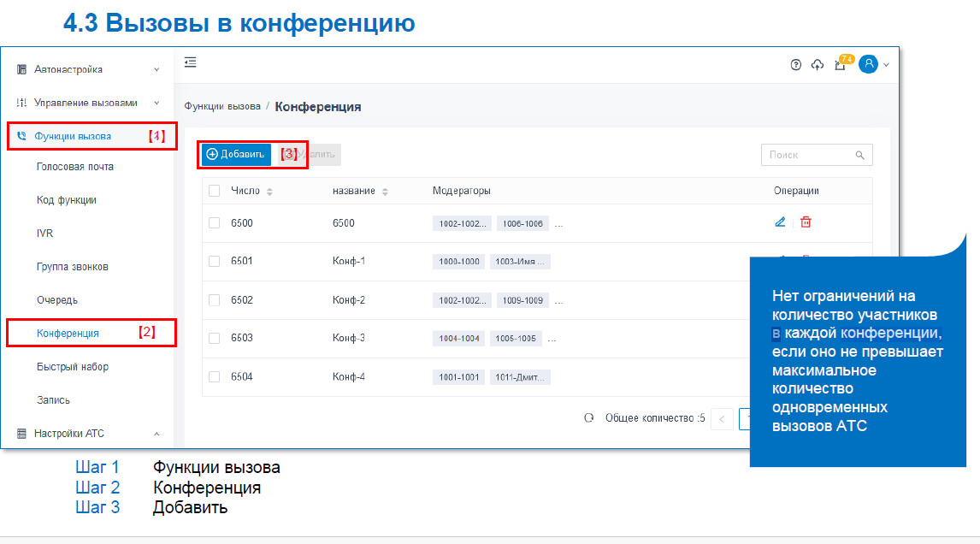Open Код функции menu item

(66, 200)
